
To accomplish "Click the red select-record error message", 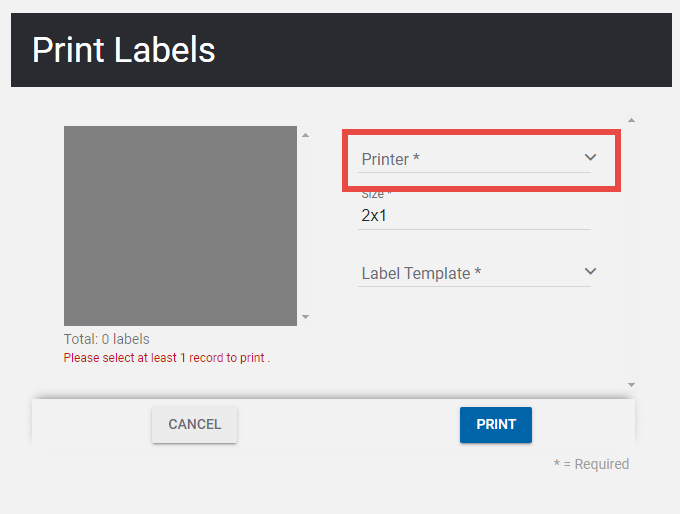I will 167,357.
